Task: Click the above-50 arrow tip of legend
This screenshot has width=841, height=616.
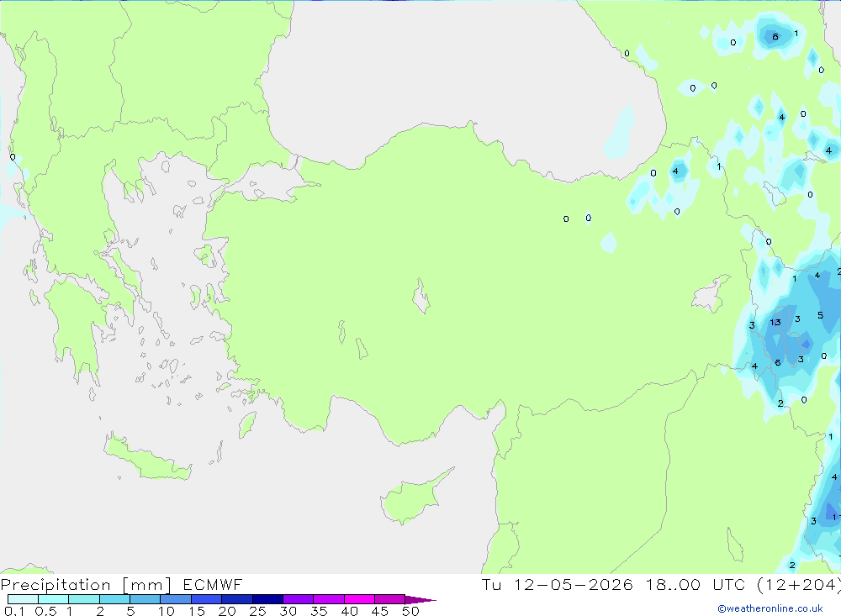Action: tap(420, 599)
